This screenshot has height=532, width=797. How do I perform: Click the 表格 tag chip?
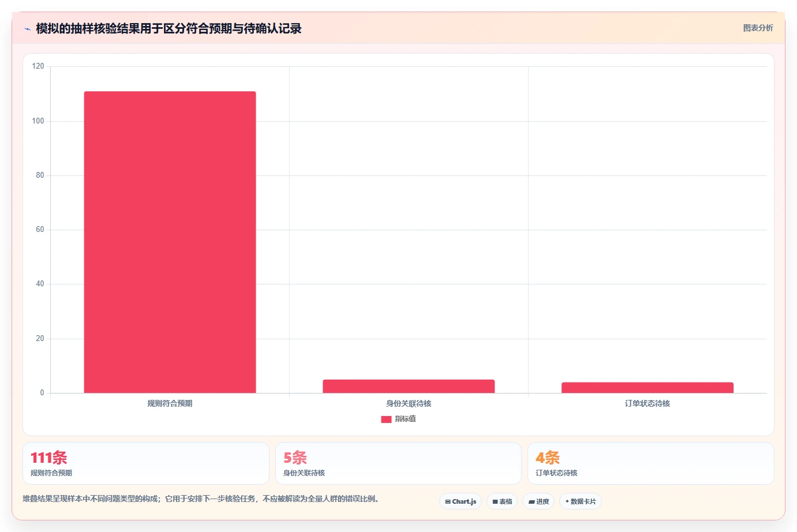point(502,501)
